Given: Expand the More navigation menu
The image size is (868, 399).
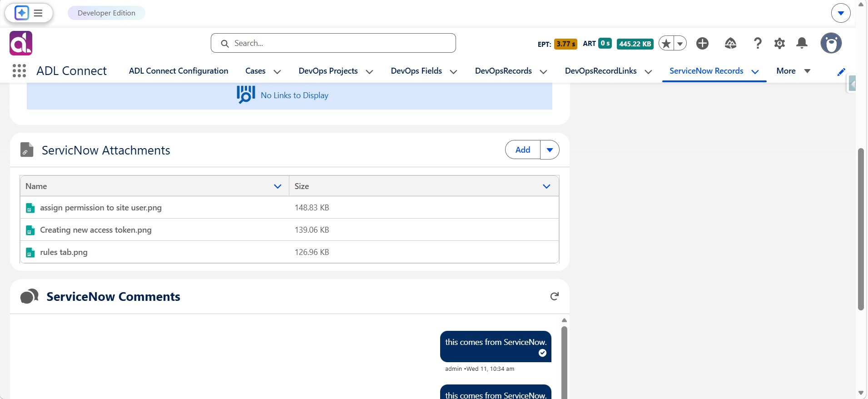Looking at the screenshot, I should 793,71.
